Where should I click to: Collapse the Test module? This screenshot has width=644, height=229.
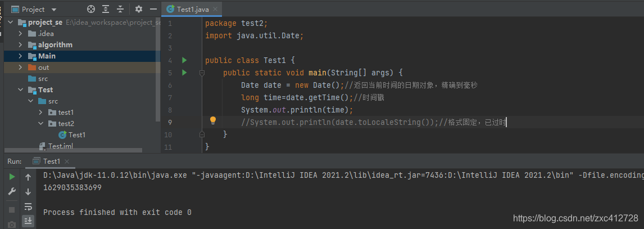click(20, 89)
